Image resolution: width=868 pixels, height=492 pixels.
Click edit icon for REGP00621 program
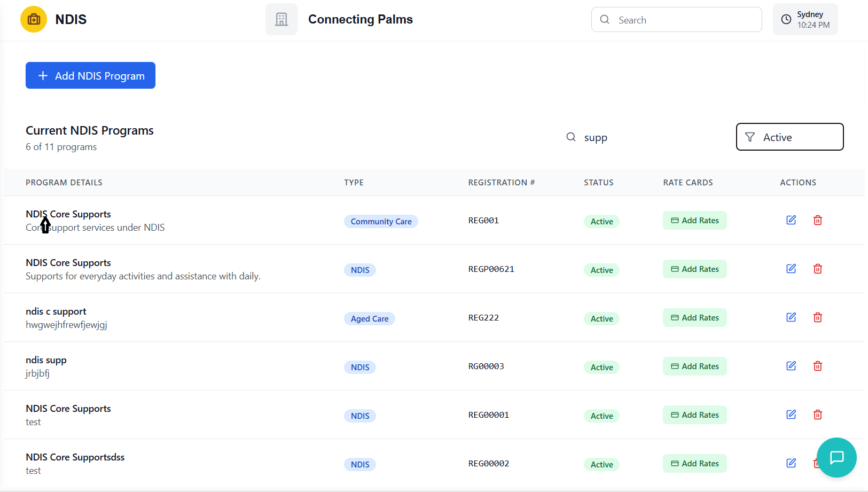pyautogui.click(x=791, y=269)
